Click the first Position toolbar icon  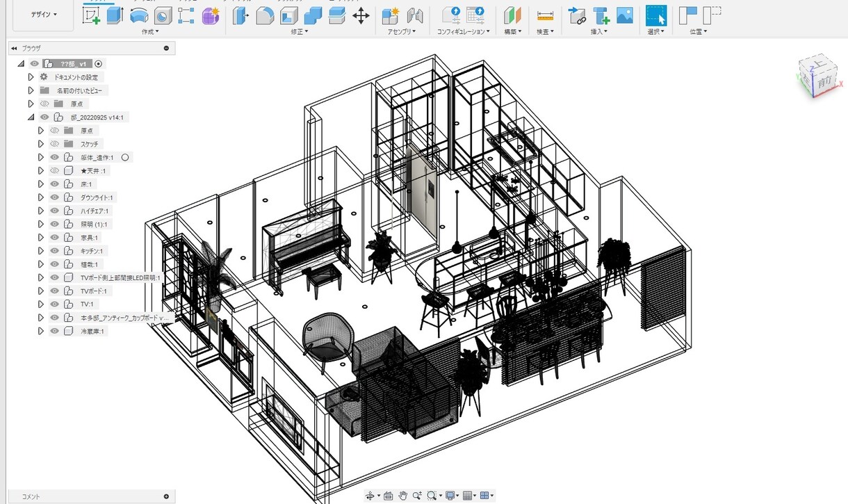coord(688,15)
